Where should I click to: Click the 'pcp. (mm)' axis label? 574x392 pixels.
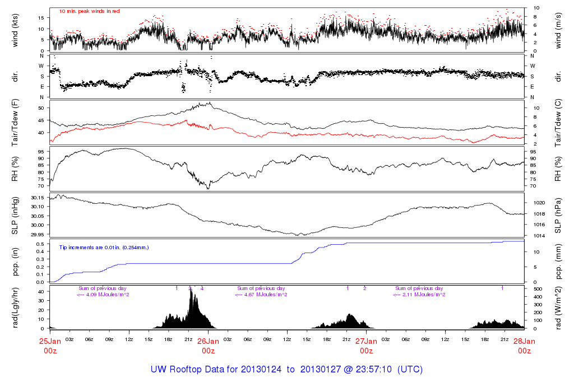(x=558, y=262)
